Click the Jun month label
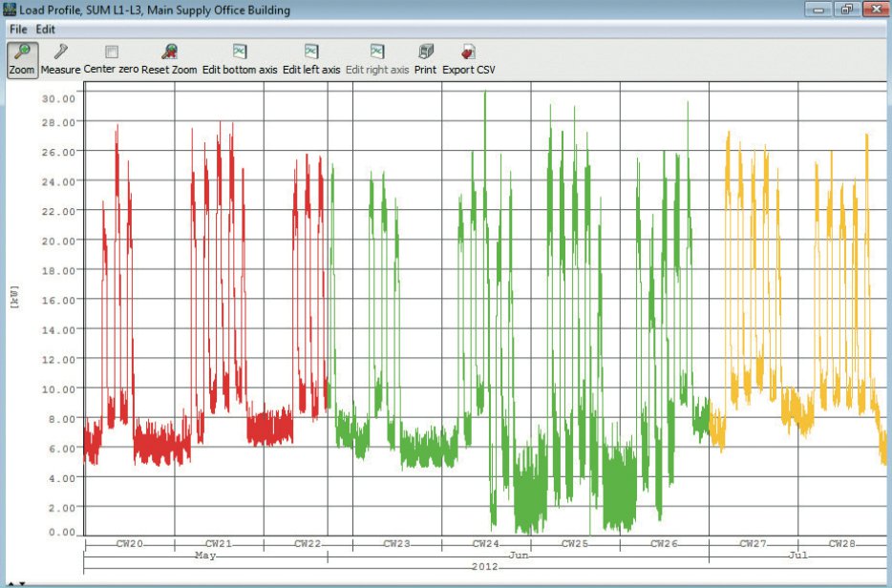The height and width of the screenshot is (588, 892). [519, 555]
